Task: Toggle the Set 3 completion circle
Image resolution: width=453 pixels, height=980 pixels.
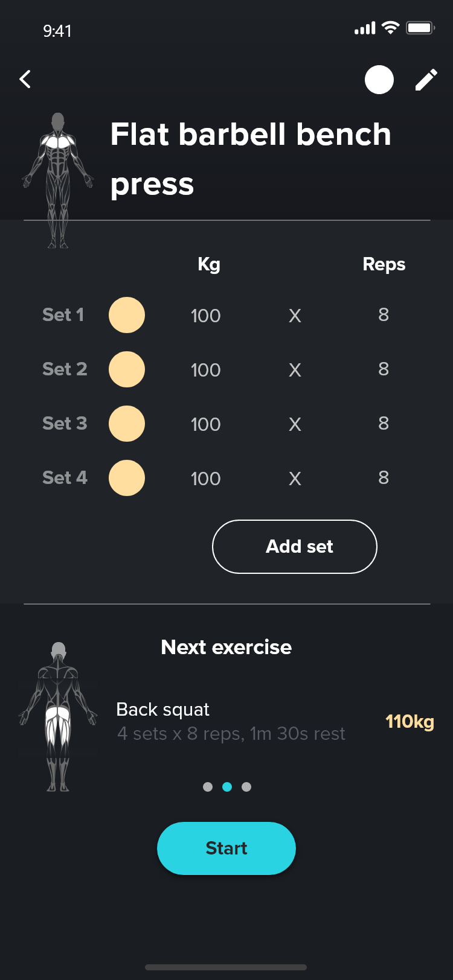Action: (x=127, y=424)
